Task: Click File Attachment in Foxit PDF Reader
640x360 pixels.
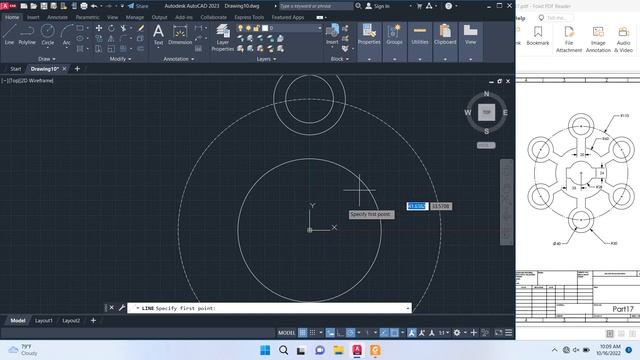Action: click(x=569, y=40)
